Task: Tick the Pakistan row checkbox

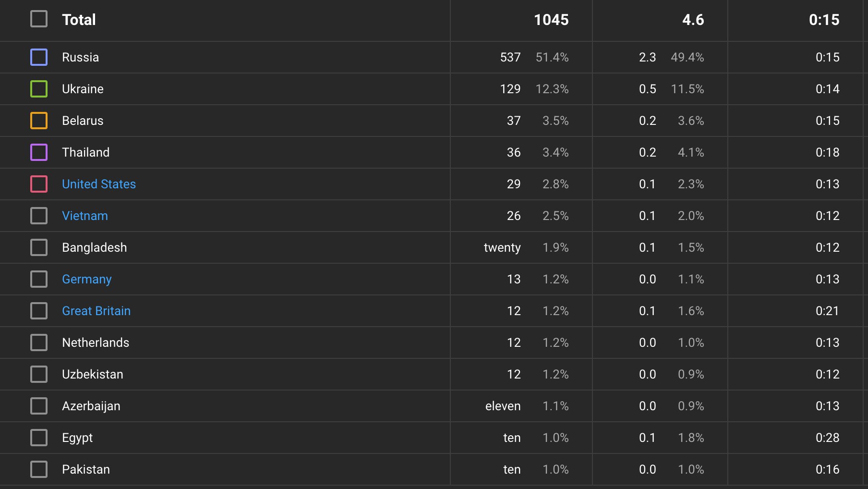Action: click(x=39, y=469)
